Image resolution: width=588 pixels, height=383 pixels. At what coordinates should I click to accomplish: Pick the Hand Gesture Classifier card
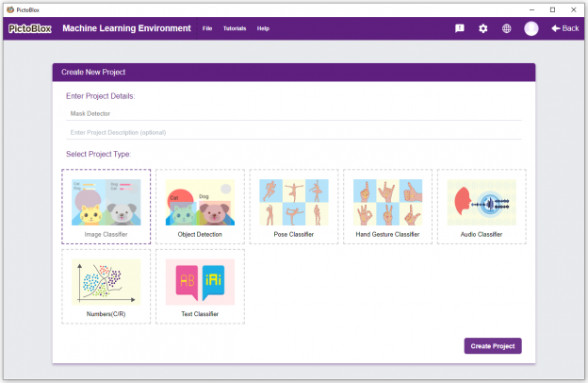tap(387, 207)
